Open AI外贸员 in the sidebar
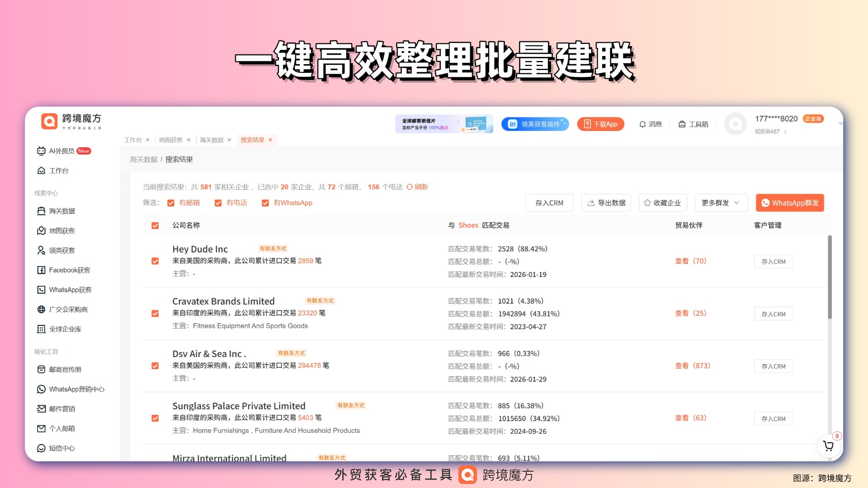 [61, 151]
